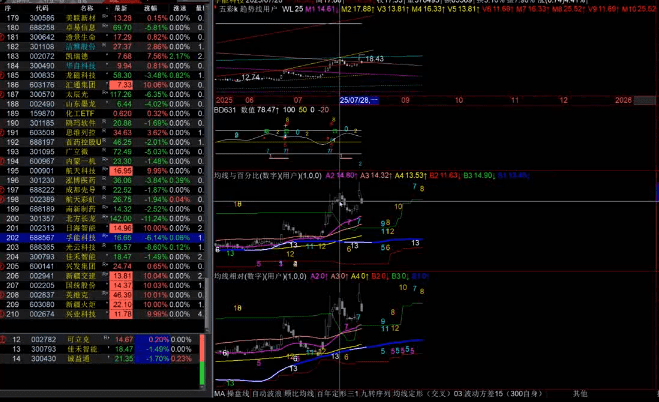Image resolution: width=659 pixels, height=402 pixels.
Task: Click the red marker icon beside row 186
Action: pos(3,84)
